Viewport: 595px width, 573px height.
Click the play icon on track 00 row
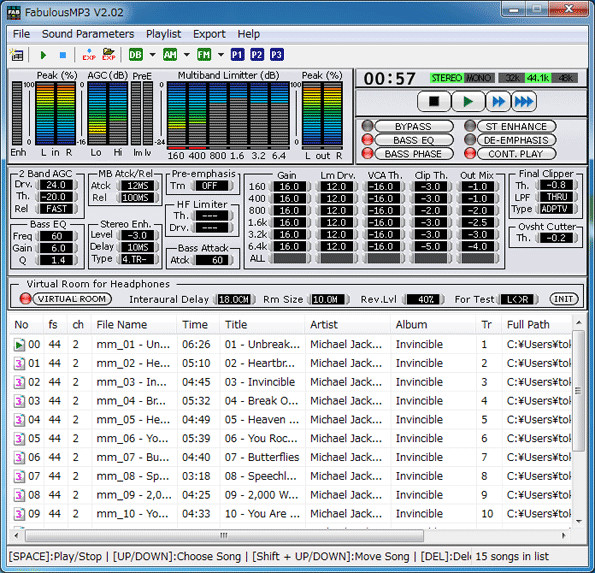click(x=19, y=345)
